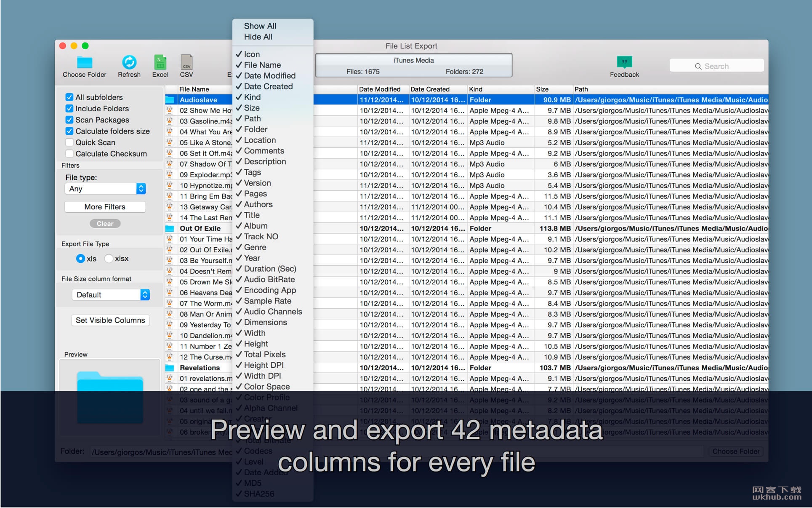Toggle the Include Folders checkbox
812x508 pixels.
click(x=69, y=109)
